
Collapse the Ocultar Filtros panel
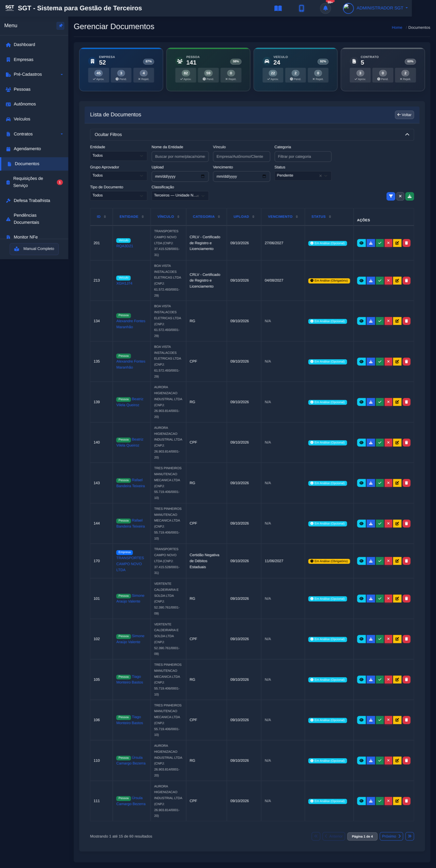252,135
